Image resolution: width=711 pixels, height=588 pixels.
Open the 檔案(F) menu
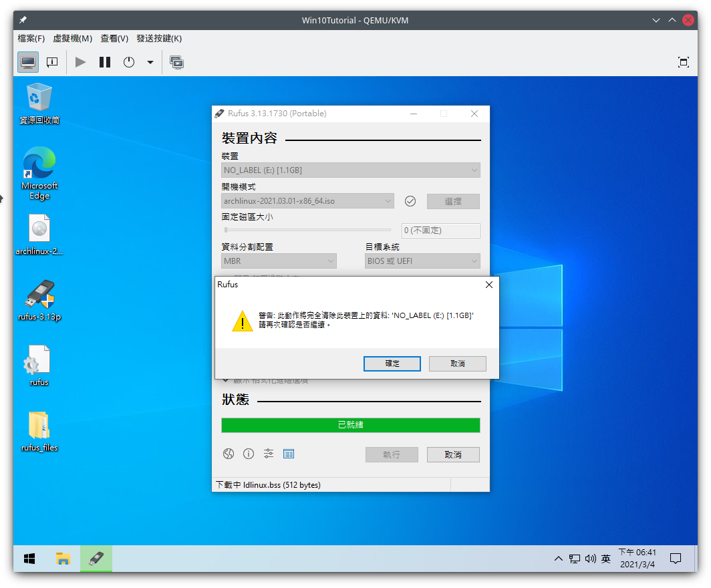point(31,39)
